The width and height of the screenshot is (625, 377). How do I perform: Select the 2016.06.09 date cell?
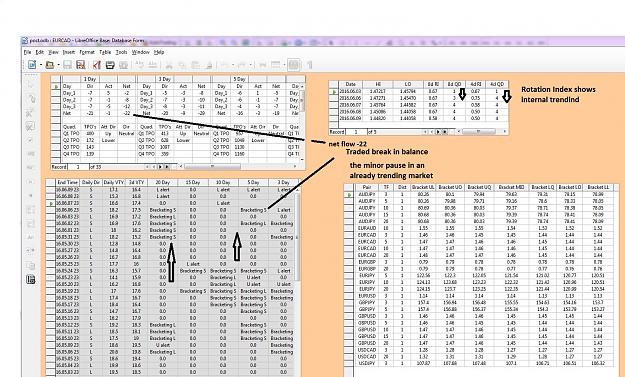click(350, 118)
